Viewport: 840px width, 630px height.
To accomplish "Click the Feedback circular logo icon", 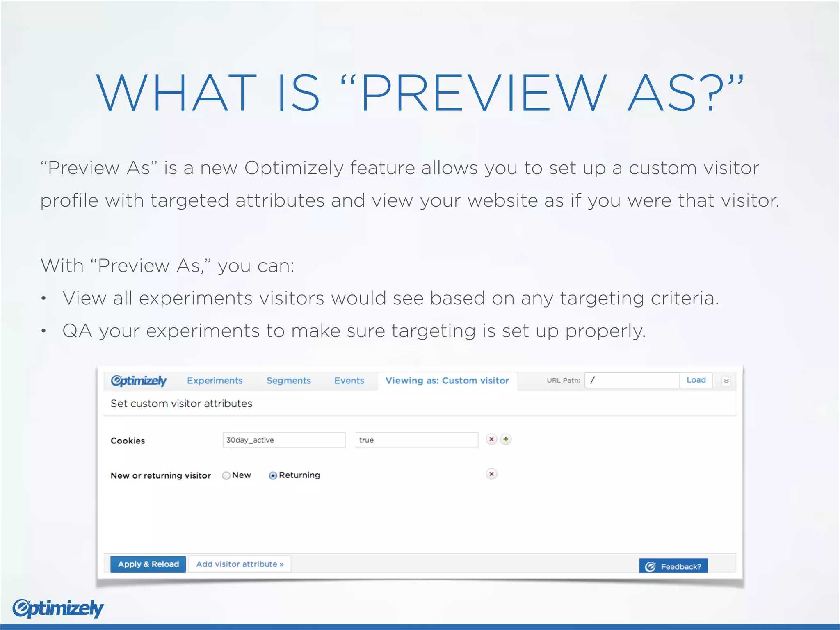I will click(650, 566).
